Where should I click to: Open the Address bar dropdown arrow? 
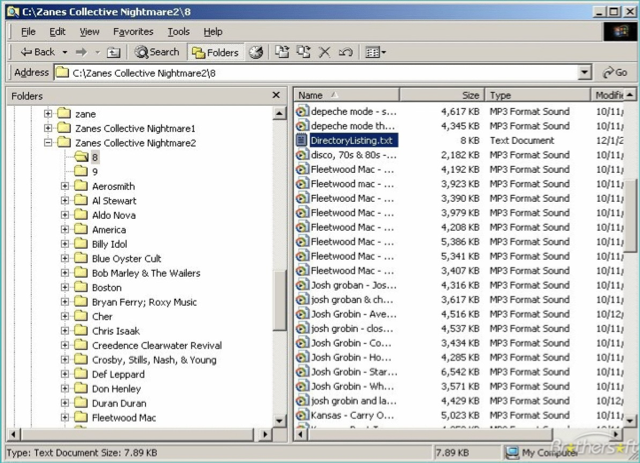tap(584, 73)
